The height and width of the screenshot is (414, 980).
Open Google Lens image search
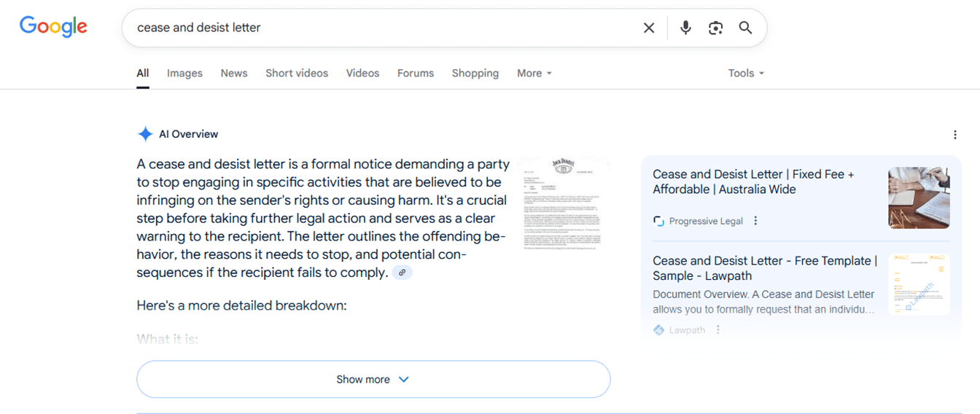tap(715, 28)
